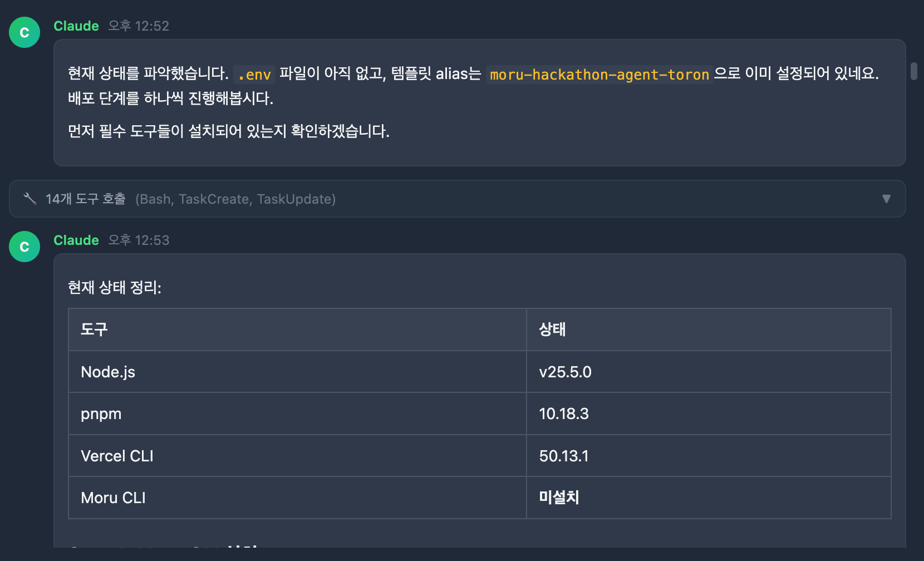This screenshot has height=561, width=924.
Task: Click the 도구 table column header
Action: point(94,329)
